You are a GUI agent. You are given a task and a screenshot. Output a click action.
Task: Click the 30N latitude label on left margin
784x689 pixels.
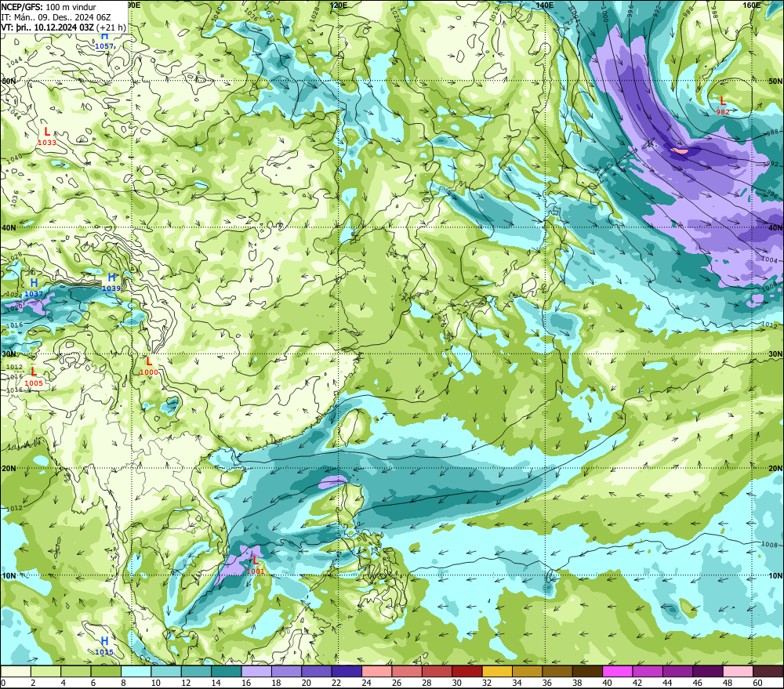9,354
